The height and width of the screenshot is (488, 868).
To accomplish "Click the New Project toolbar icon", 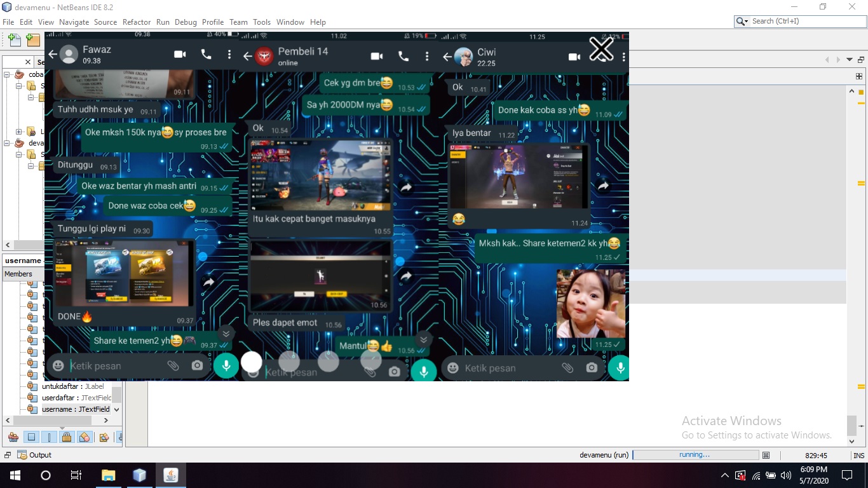I will pyautogui.click(x=33, y=40).
